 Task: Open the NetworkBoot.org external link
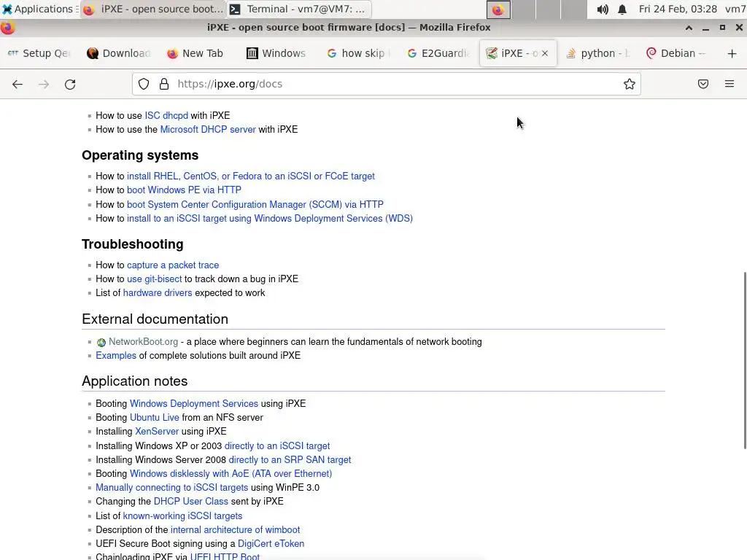[143, 342]
